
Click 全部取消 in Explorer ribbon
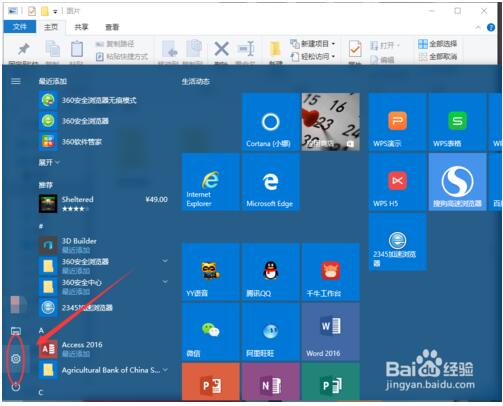pos(437,56)
